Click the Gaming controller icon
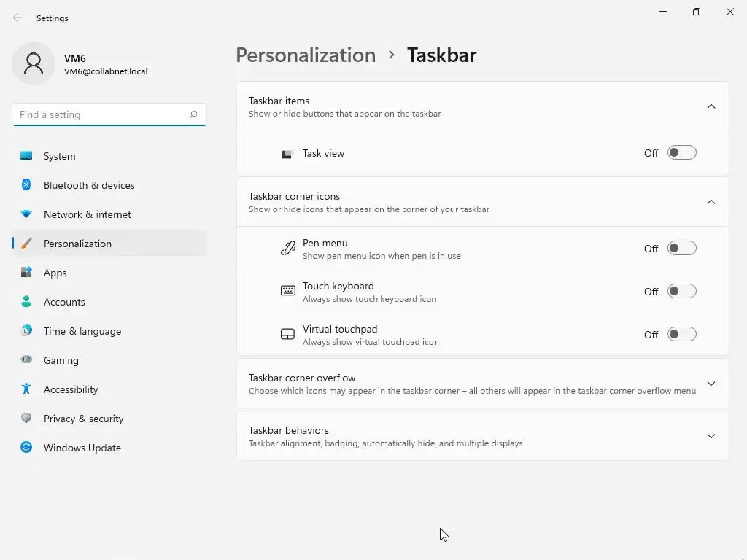The image size is (747, 560). coord(26,360)
